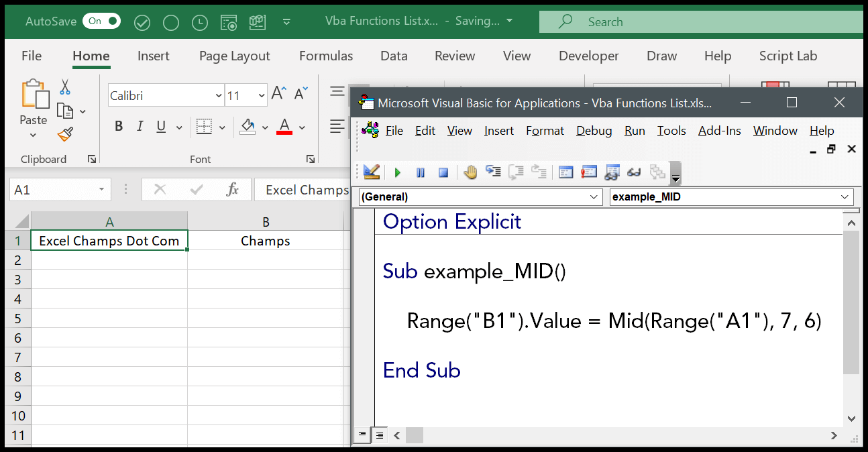Screen dimensions: 868x452
Task: Switch to the Developer ribbon tab
Action: click(x=590, y=56)
